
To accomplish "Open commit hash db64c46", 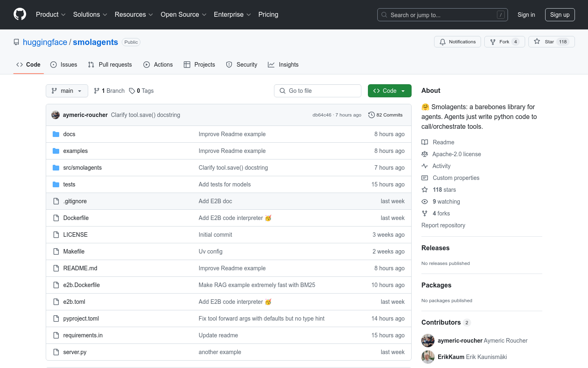I will click(x=322, y=115).
